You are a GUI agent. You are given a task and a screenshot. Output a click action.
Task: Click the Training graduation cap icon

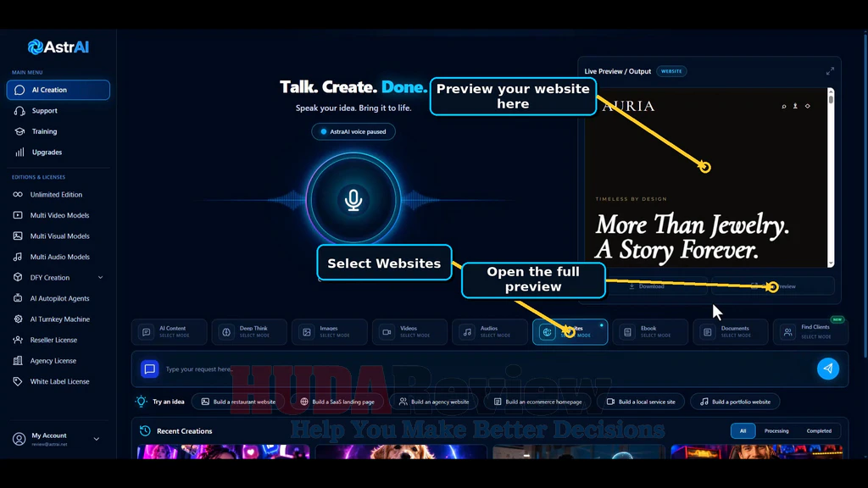tap(19, 131)
